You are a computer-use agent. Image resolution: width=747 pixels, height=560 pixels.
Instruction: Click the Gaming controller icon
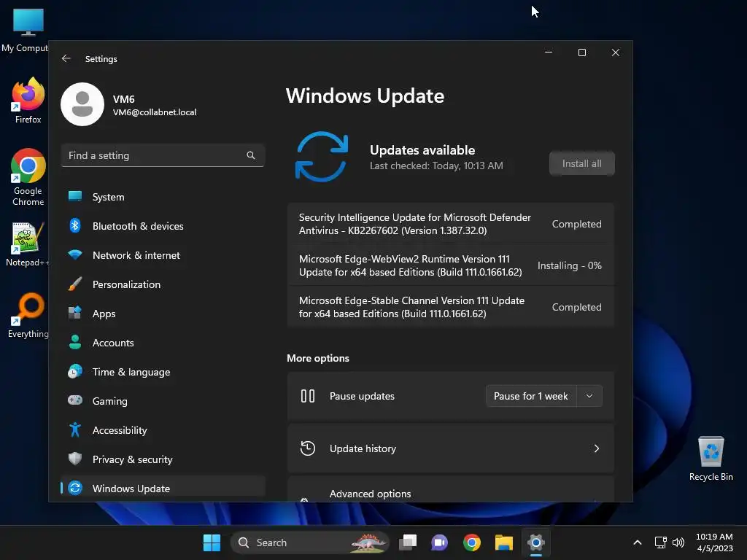75,400
